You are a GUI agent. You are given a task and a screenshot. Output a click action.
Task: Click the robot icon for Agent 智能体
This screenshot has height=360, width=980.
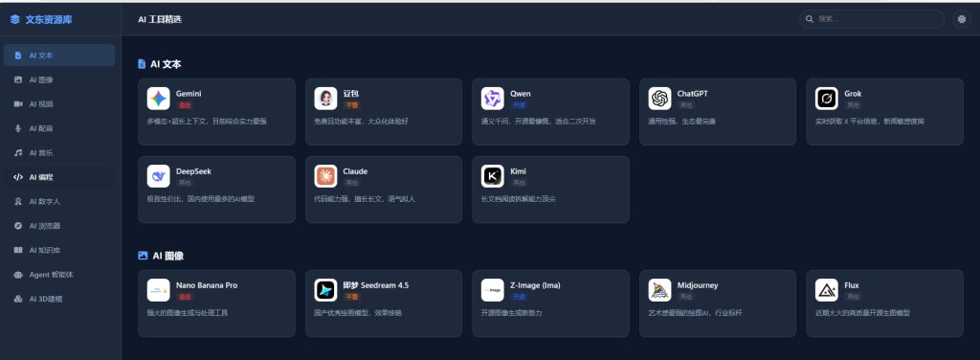[x=18, y=275]
